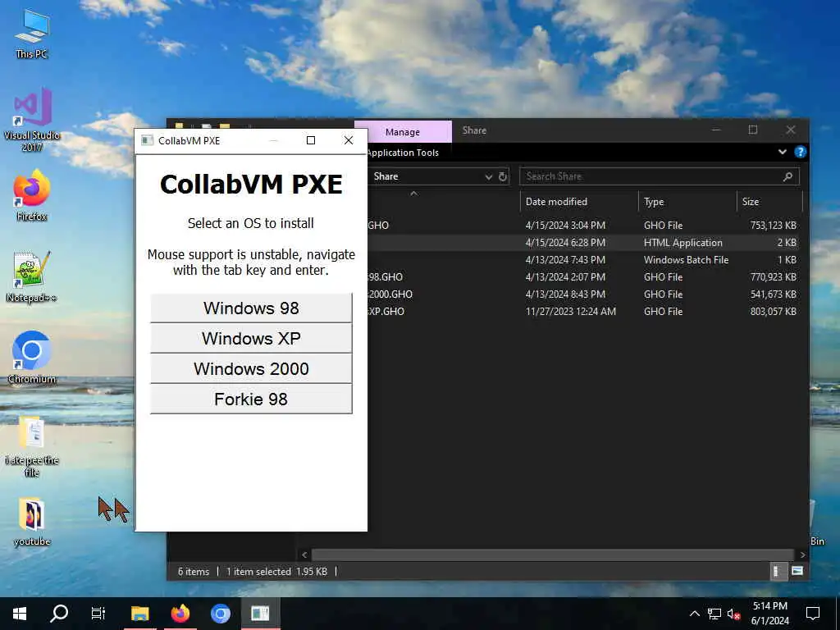The width and height of the screenshot is (840, 630).
Task: Select Application Tools ribbon label
Action: [402, 153]
